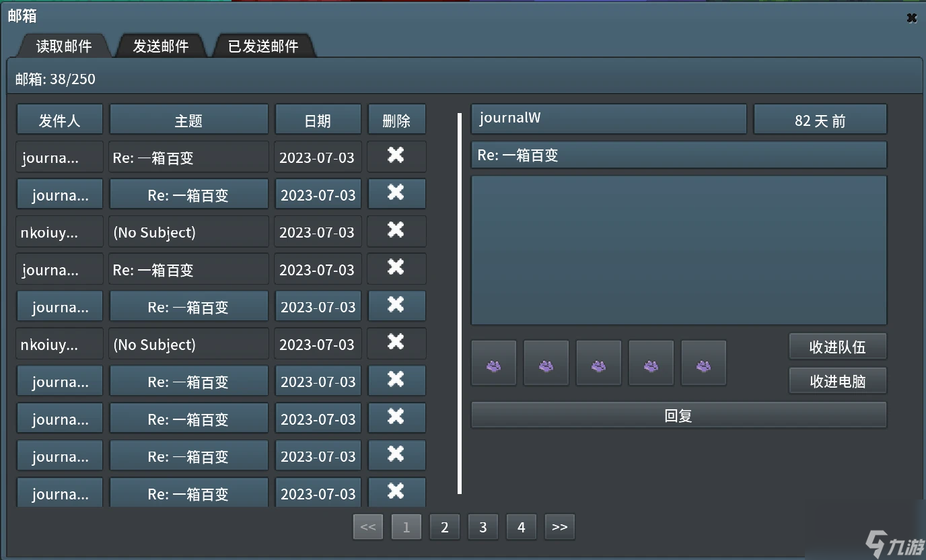Delete the ninth mail in the list
Viewport: 926px width, 560px height.
396,455
